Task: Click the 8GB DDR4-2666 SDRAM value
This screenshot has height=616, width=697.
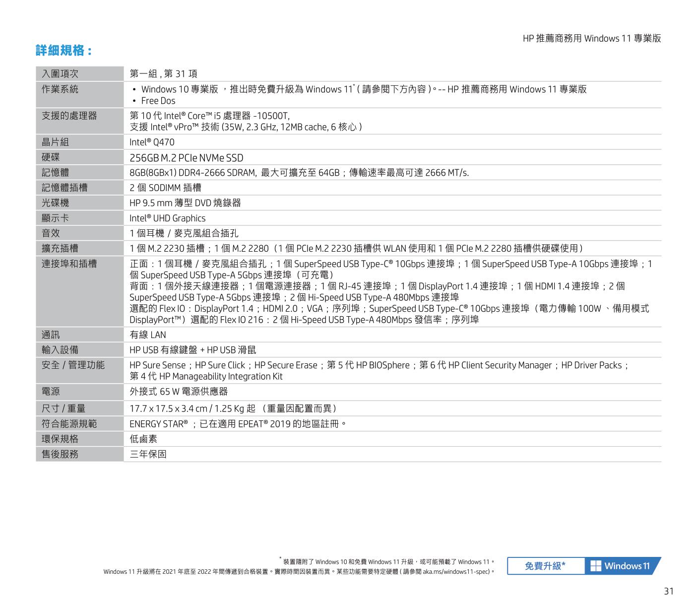Action: (x=299, y=173)
